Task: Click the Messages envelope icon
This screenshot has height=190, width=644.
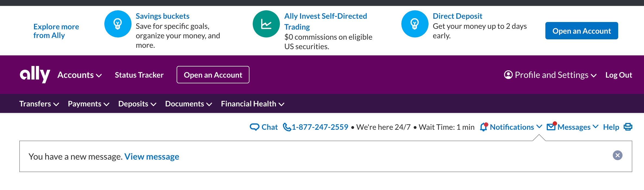Action: pyautogui.click(x=551, y=126)
